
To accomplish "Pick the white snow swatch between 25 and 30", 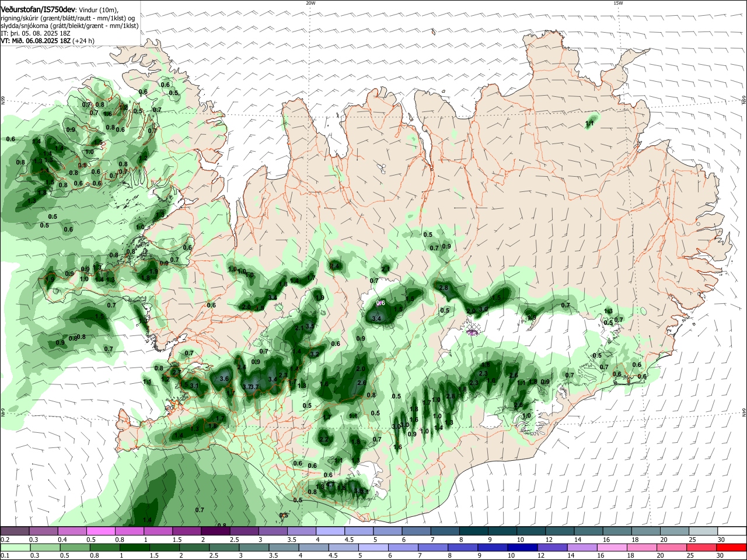I will click(702, 531).
